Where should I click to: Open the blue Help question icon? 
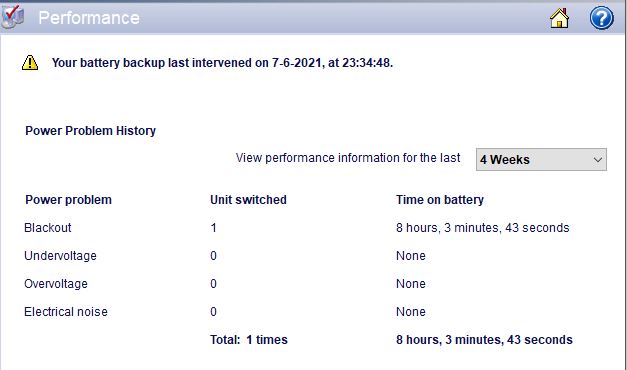(x=601, y=18)
